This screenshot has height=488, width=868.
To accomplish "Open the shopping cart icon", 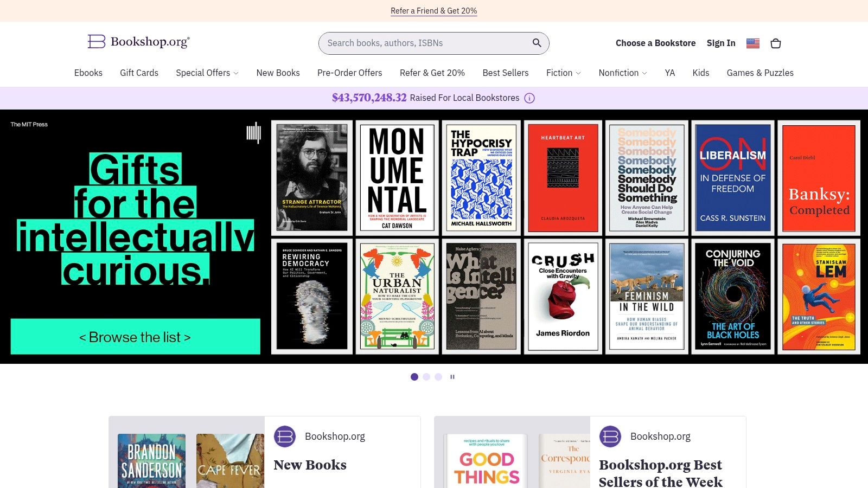I will (x=776, y=43).
